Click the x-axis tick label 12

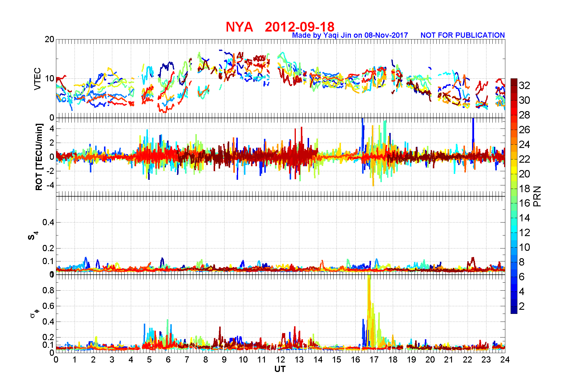coord(280,360)
